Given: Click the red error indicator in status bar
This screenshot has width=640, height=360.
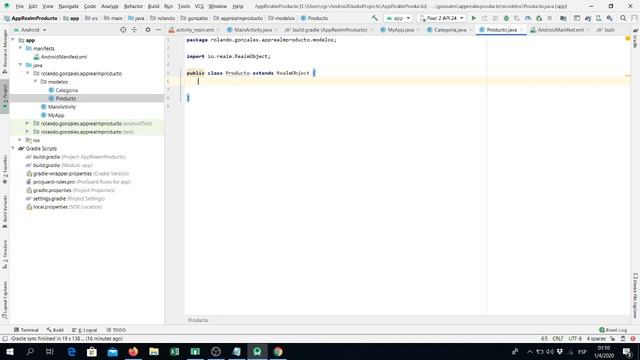Looking at the screenshot, I should (633, 338).
